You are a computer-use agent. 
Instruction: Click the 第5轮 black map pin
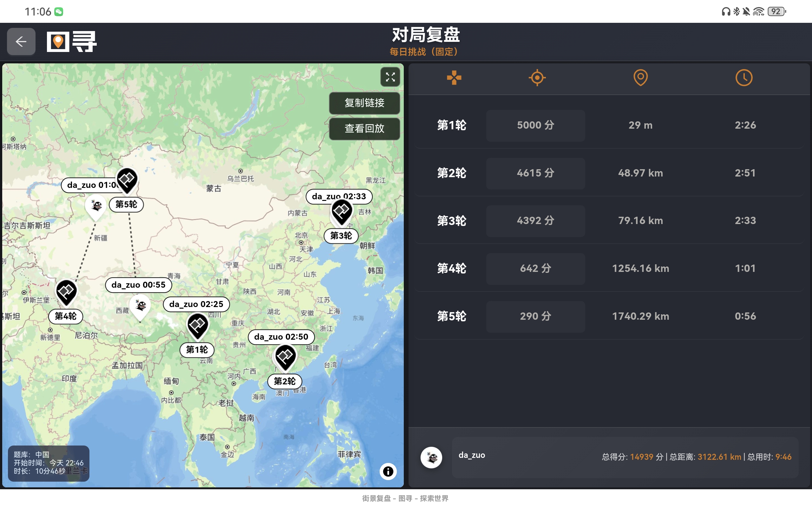[127, 179]
